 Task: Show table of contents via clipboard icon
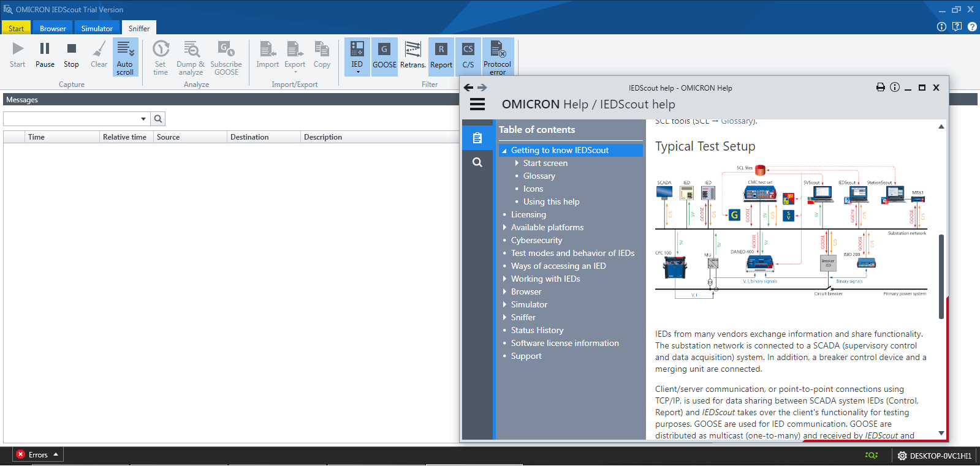coord(477,138)
